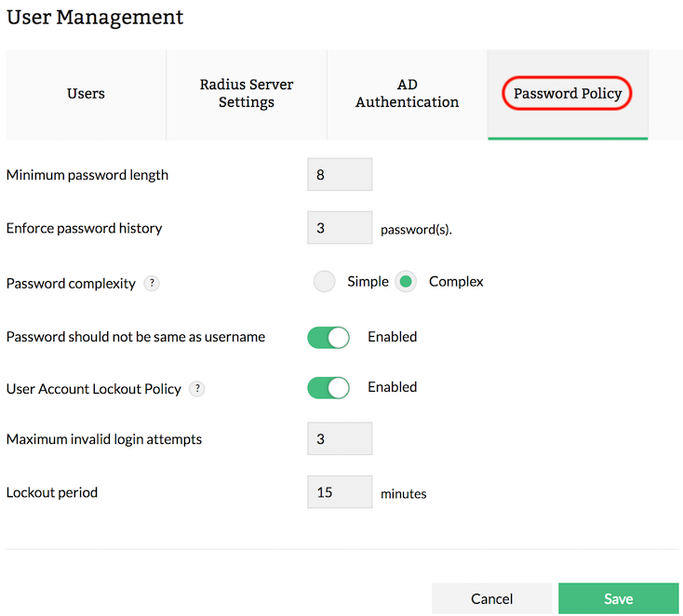
Task: Switch to the Users tab
Action: point(86,94)
